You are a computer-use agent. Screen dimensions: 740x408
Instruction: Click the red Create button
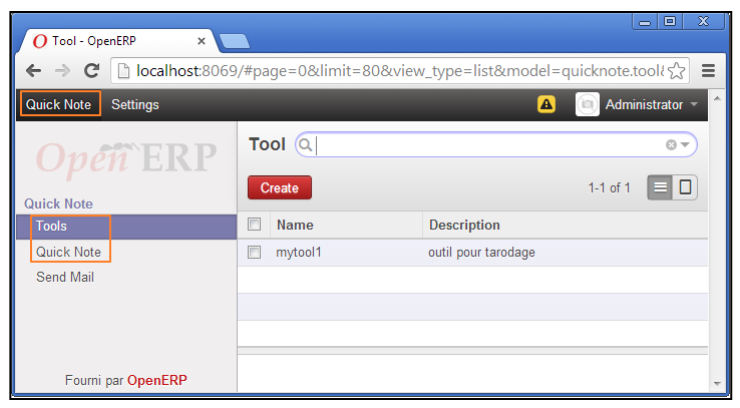coord(279,188)
